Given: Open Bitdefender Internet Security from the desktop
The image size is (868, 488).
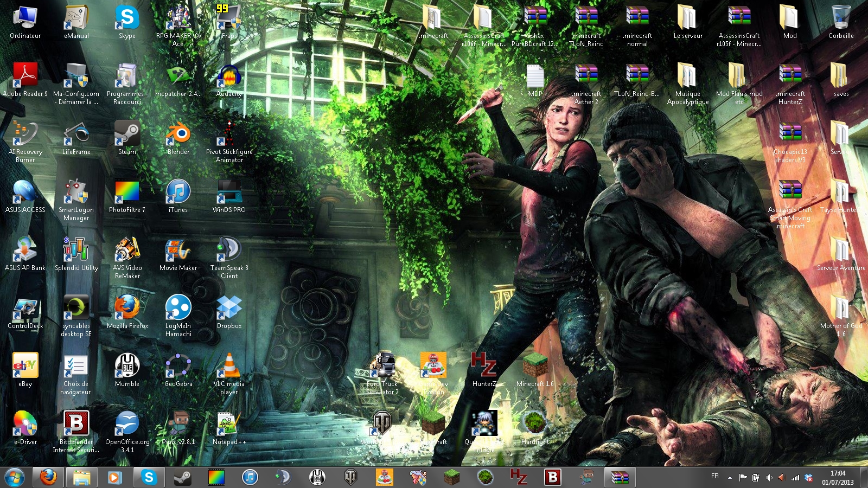Looking at the screenshot, I should (x=76, y=432).
